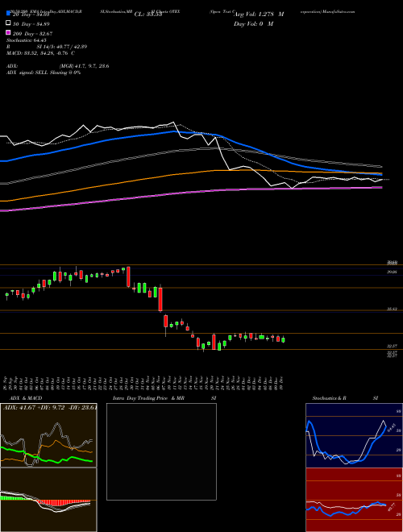Click the 35.52 price level label
Image resolution: width=403 pixels, height=532 pixels.
tap(393, 309)
